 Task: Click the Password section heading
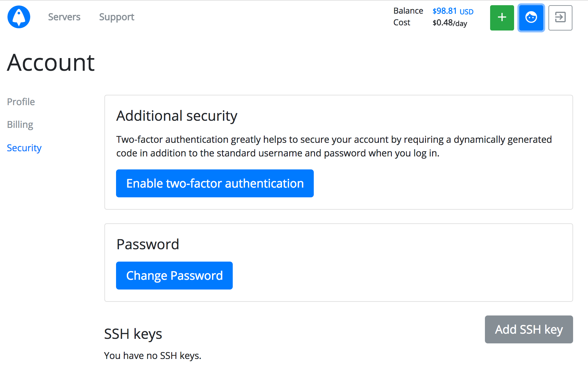[148, 244]
